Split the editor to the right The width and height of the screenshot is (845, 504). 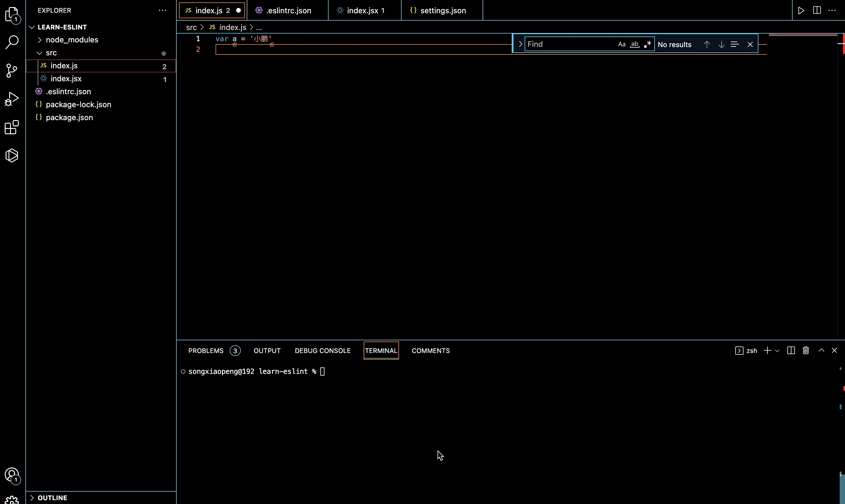[x=817, y=11]
